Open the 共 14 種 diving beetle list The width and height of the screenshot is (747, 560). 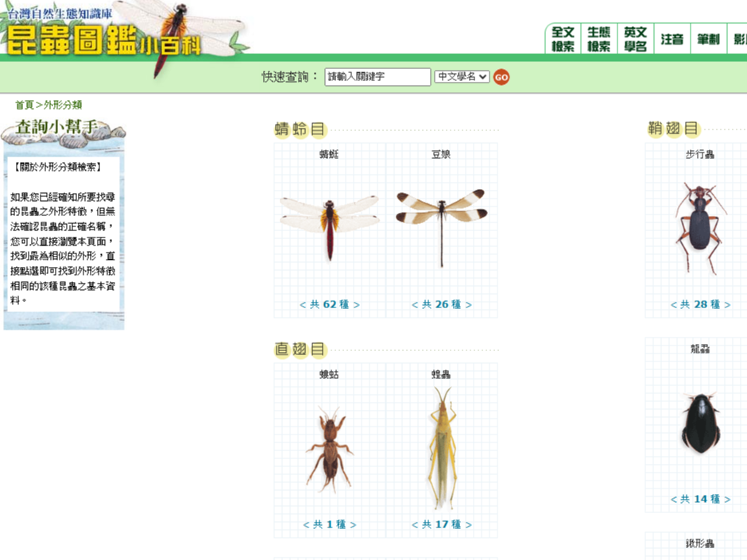[700, 499]
